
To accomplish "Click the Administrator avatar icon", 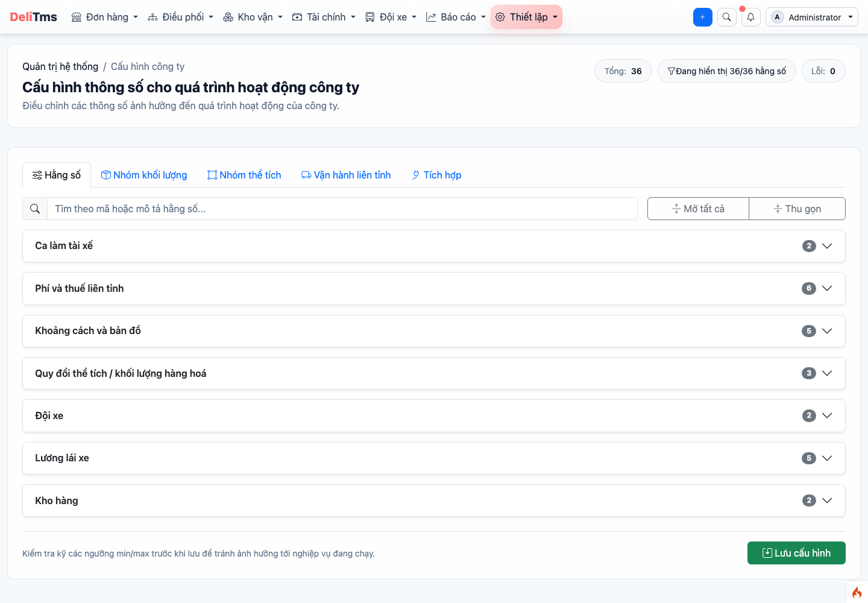I will point(778,17).
